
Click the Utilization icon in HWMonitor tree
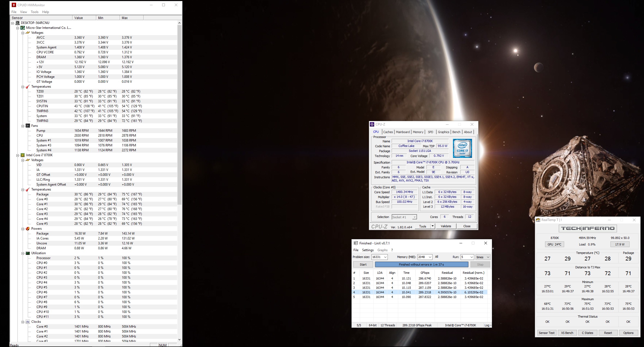coord(28,253)
